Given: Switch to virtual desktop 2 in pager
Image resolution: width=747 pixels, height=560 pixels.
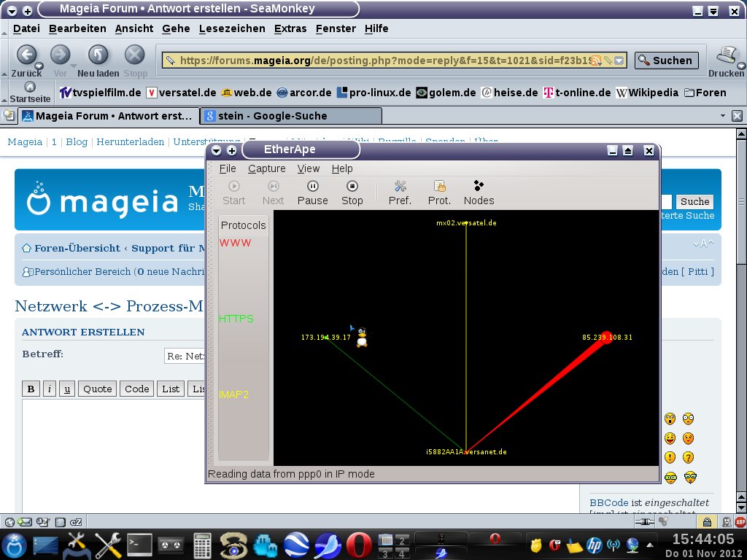Looking at the screenshot, I should [x=402, y=540].
